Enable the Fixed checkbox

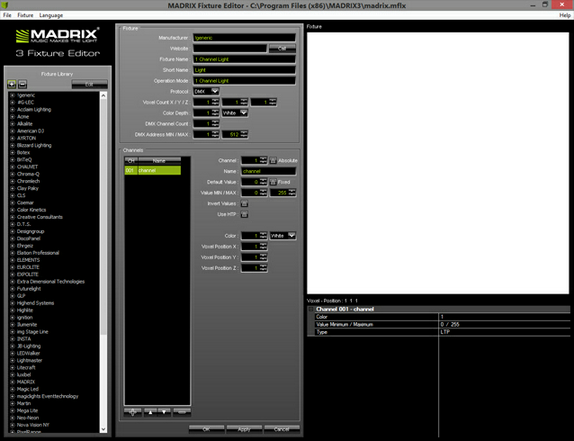pos(273,182)
